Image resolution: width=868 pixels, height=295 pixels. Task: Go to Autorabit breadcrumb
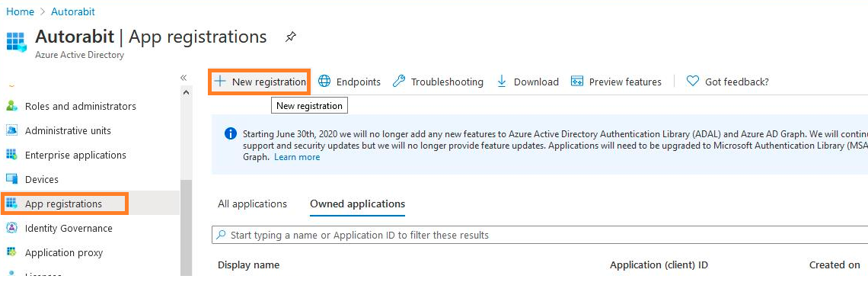73,11
